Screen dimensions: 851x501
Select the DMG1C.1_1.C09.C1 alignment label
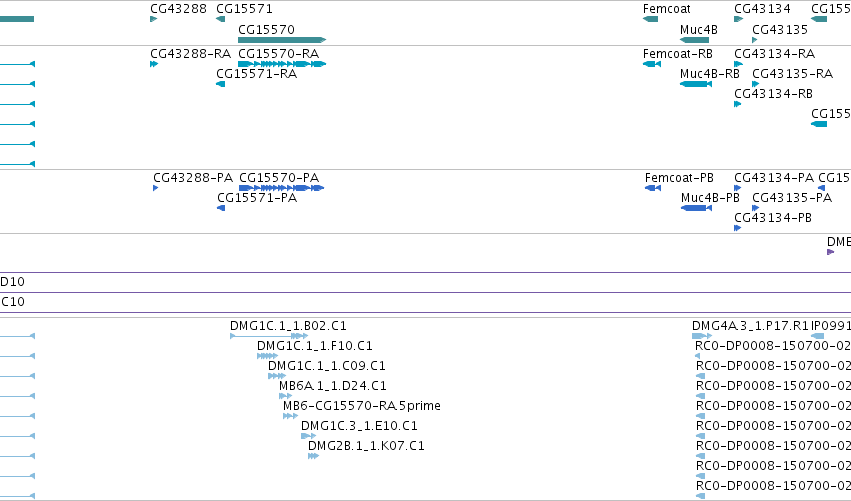(327, 366)
